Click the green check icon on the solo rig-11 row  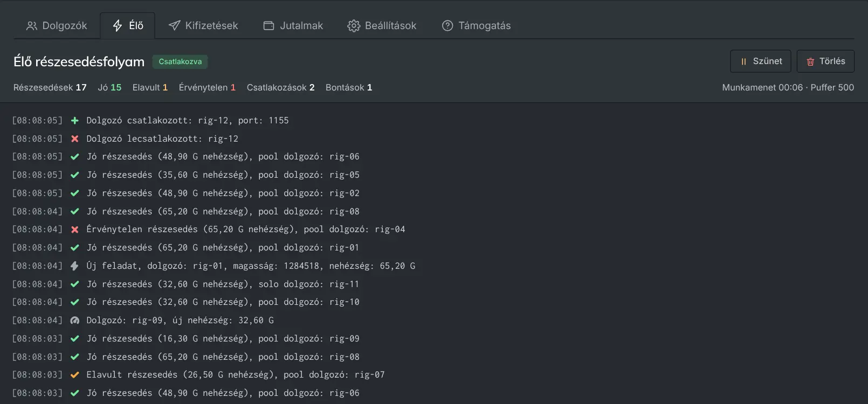(x=75, y=284)
